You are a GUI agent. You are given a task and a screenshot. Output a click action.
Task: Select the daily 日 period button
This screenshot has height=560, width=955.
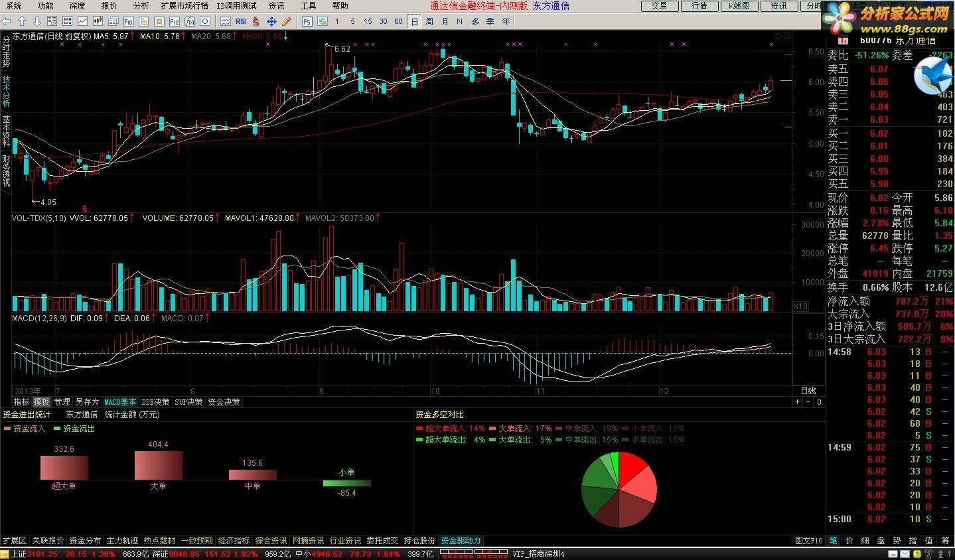pos(414,22)
